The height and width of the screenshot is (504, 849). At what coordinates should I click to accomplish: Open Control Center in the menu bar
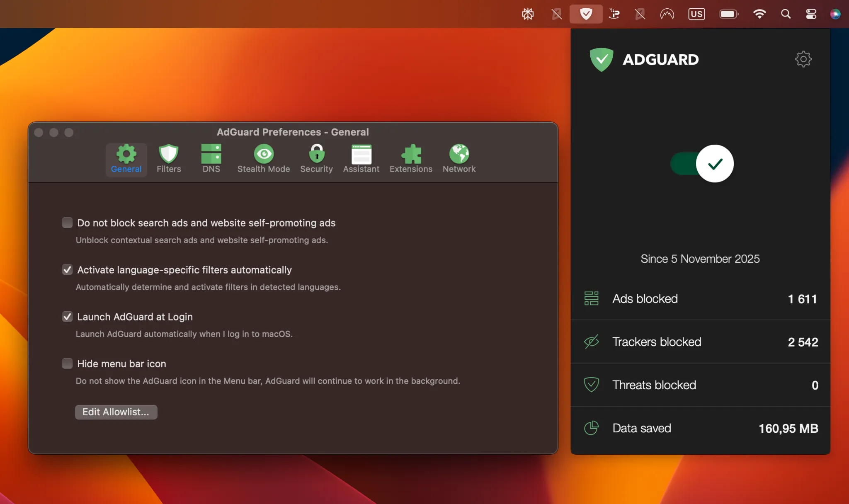click(x=810, y=14)
